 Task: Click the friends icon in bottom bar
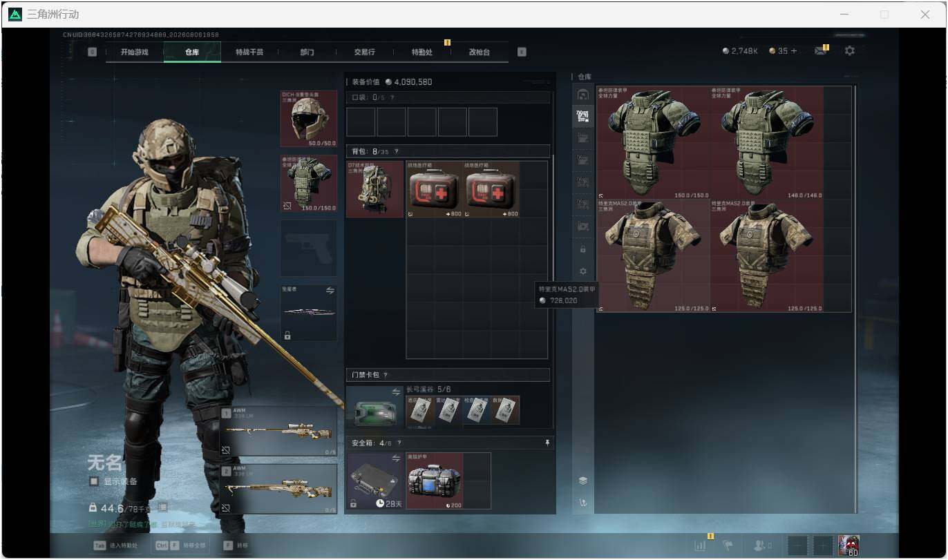pyautogui.click(x=761, y=545)
